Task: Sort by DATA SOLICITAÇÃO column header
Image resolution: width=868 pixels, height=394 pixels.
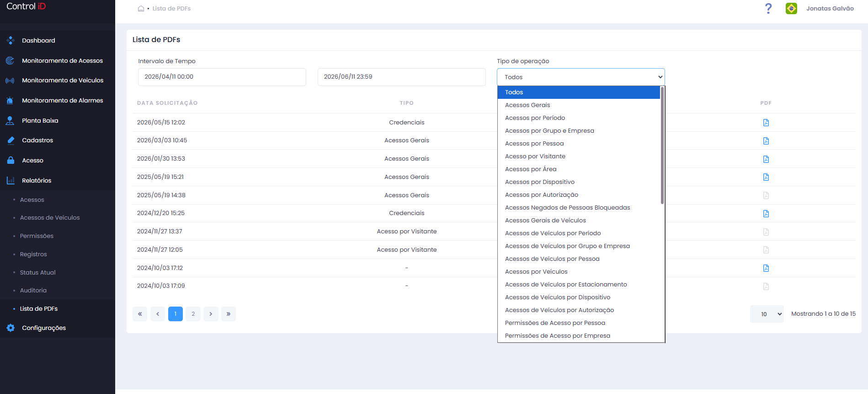Action: point(167,103)
